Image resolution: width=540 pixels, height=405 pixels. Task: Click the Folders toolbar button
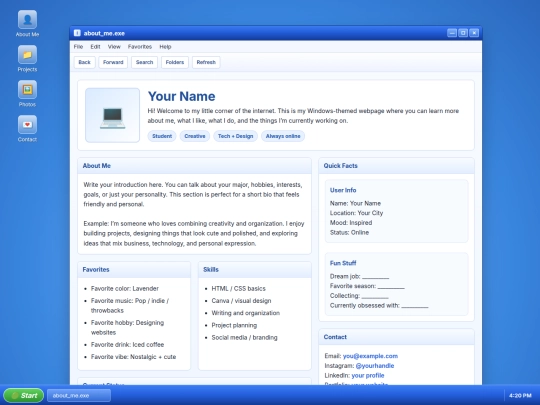pyautogui.click(x=175, y=62)
